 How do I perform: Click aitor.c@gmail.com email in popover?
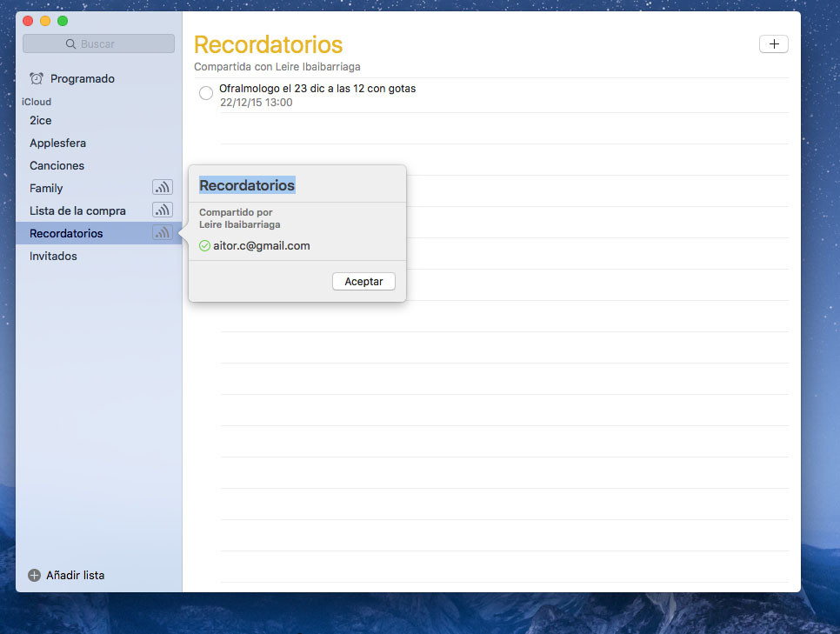pyautogui.click(x=262, y=246)
